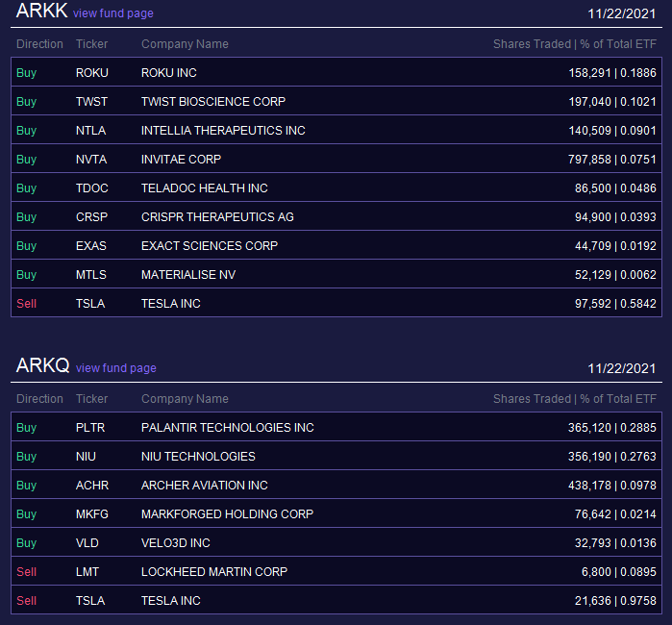Image resolution: width=672 pixels, height=625 pixels.
Task: Click the ARKK fund heading
Action: (41, 11)
